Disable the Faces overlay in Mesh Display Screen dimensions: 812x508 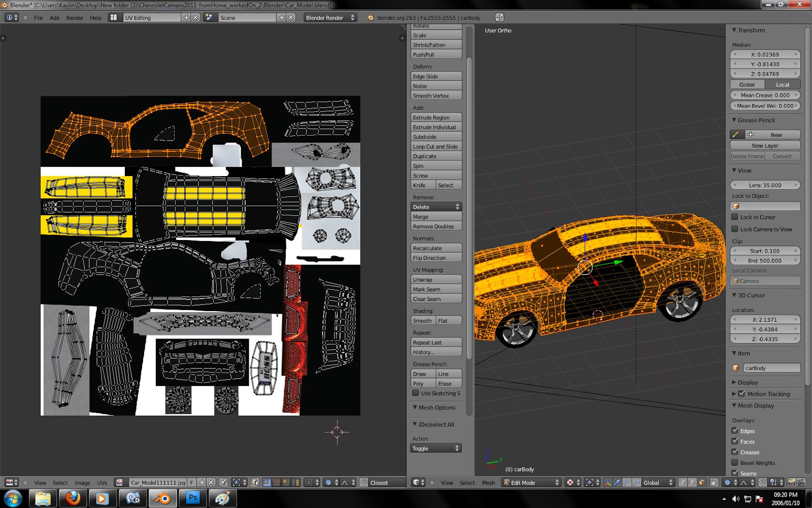point(736,441)
